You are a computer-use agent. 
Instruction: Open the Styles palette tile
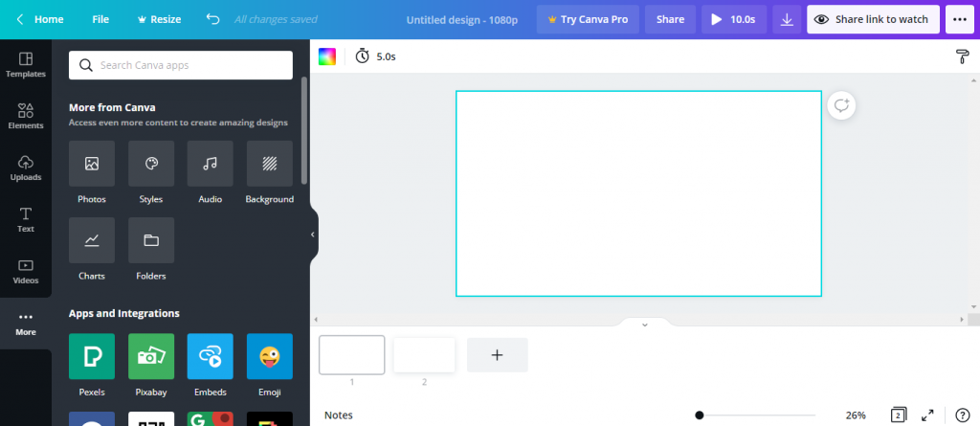tap(151, 164)
